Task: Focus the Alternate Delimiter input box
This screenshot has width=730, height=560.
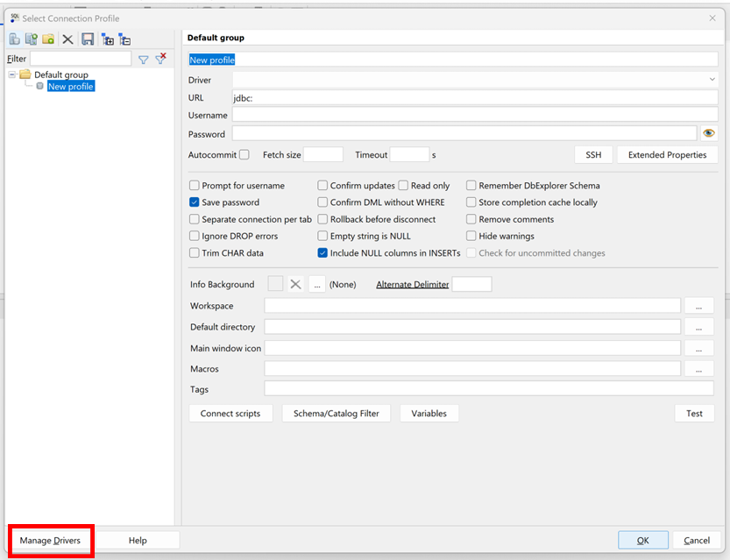Action: pyautogui.click(x=471, y=284)
